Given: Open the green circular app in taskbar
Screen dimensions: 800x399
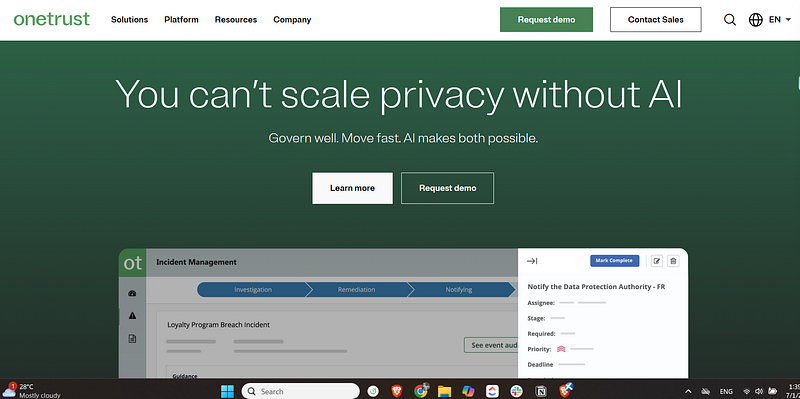Looking at the screenshot, I should tap(373, 391).
